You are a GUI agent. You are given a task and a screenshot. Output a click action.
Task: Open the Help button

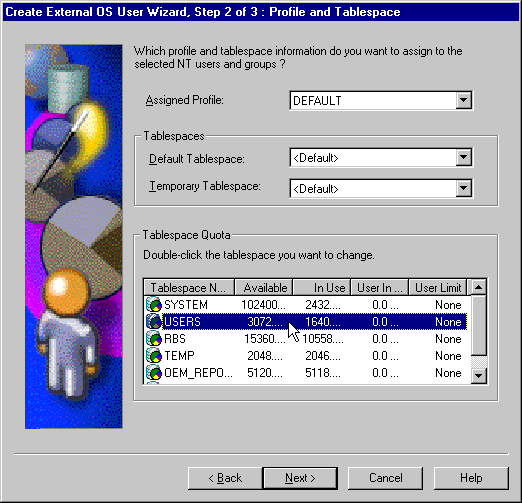[471, 478]
